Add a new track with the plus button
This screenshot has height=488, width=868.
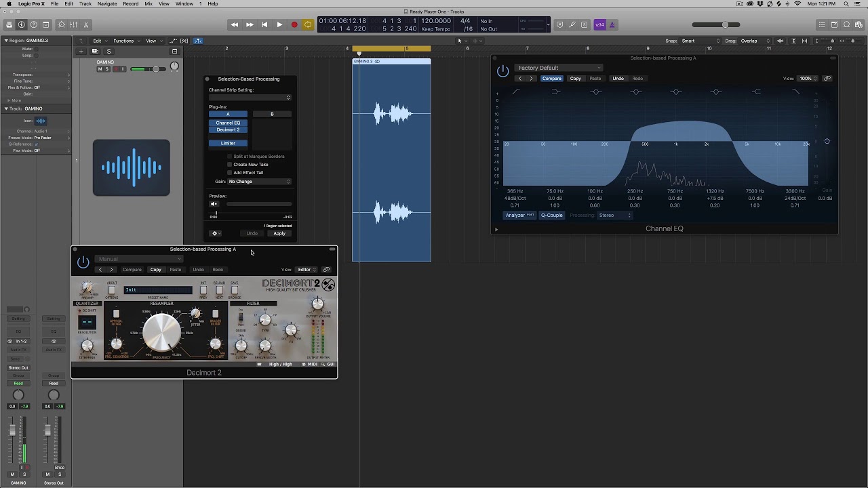[81, 52]
